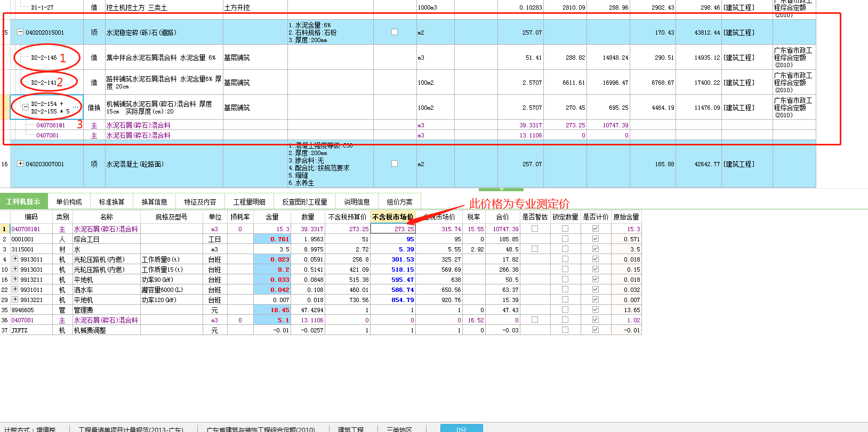This screenshot has height=432, width=868.
Task: Click the 不含税市场价 cell with 273.25
Action: point(392,229)
